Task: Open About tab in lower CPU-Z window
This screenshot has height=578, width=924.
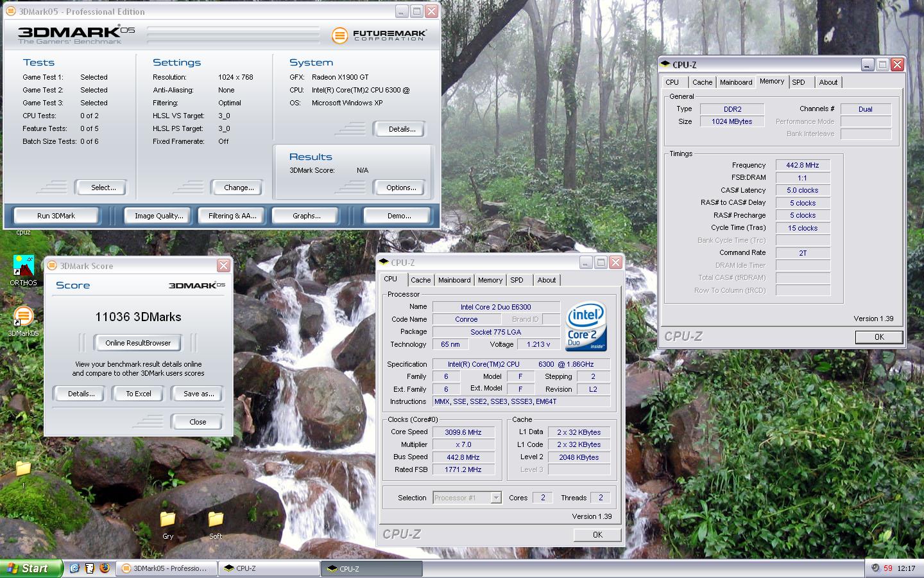Action: [x=547, y=280]
